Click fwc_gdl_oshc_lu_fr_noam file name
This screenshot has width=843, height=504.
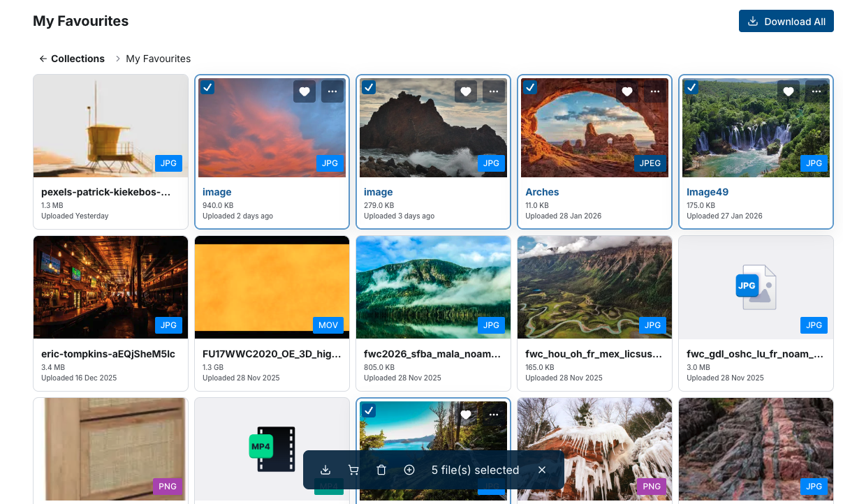755,354
